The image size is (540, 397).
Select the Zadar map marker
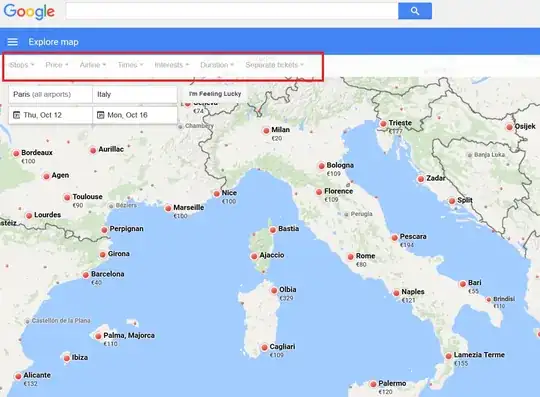(x=421, y=179)
